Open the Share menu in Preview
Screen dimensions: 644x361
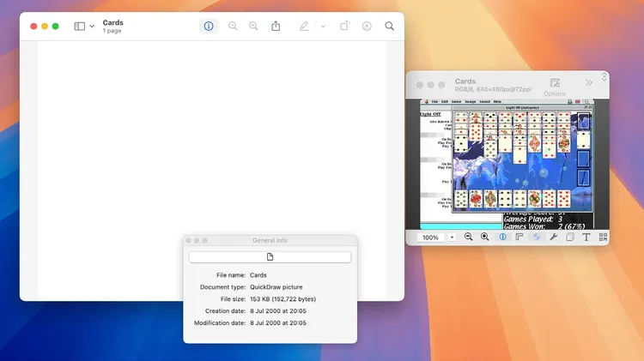coord(276,26)
